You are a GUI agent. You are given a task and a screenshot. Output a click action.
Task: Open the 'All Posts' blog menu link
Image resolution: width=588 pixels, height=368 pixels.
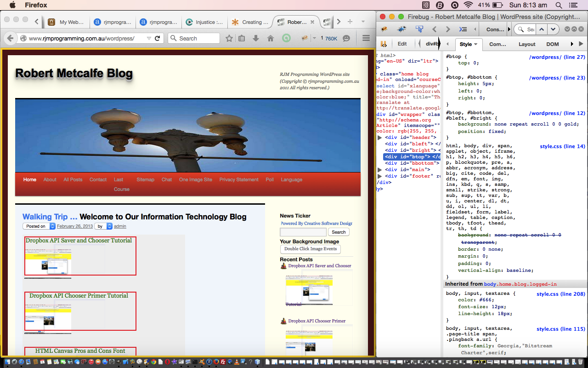coord(73,180)
